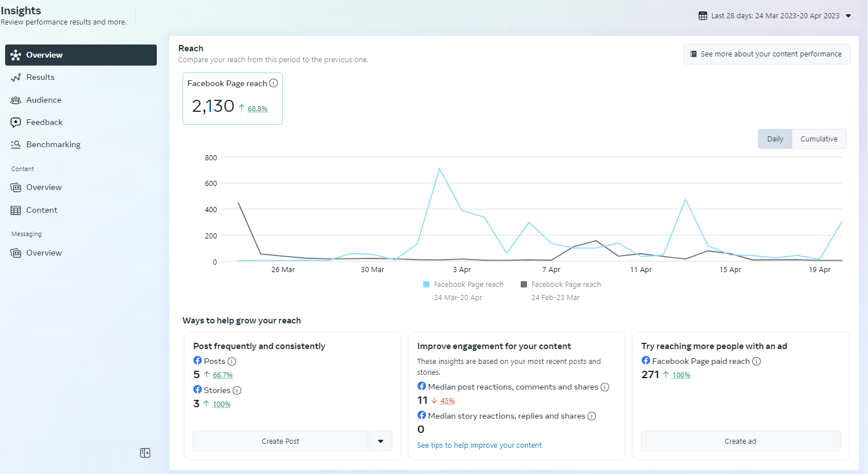This screenshot has height=474, width=868.
Task: Click the 26 Mar axis label
Action: coord(283,270)
